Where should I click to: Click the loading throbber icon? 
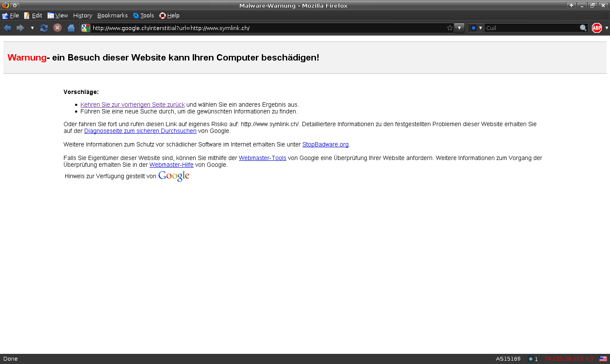tap(606, 16)
